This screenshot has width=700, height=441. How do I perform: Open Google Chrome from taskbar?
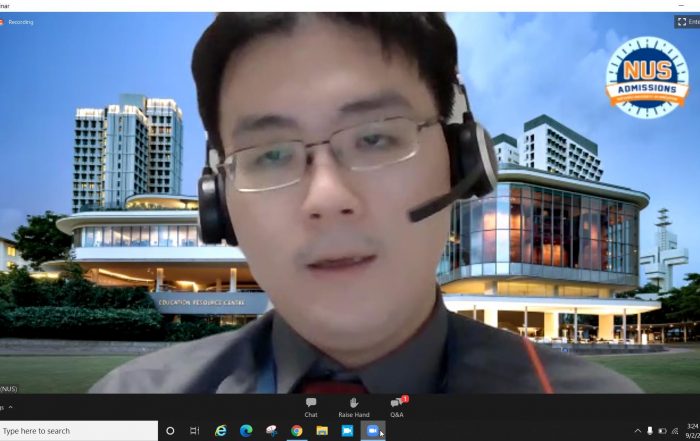[297, 431]
